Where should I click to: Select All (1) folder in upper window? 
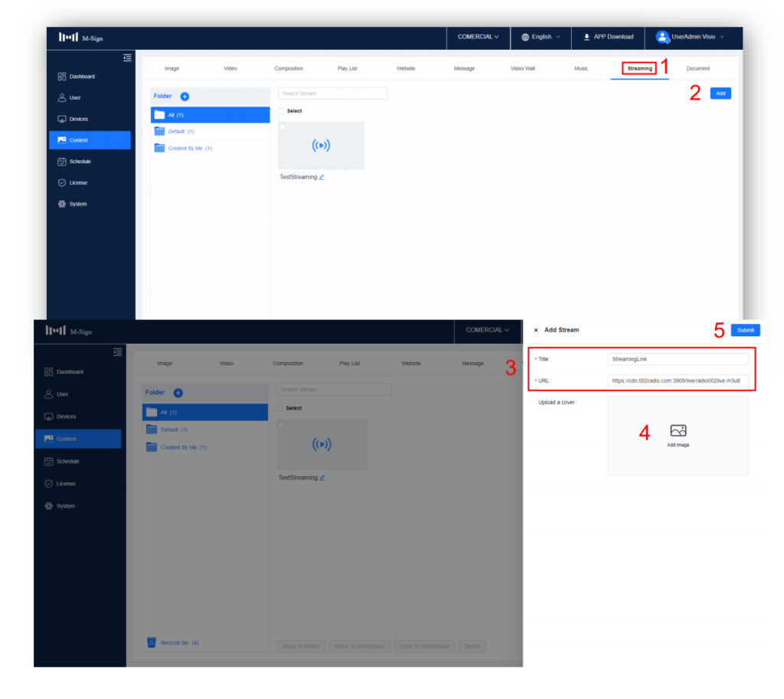[x=210, y=115]
